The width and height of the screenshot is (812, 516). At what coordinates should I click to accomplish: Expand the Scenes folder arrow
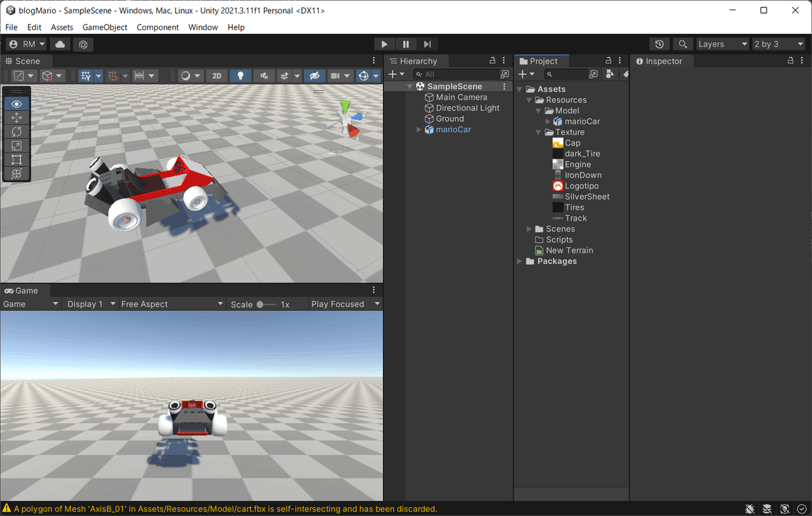click(x=530, y=229)
